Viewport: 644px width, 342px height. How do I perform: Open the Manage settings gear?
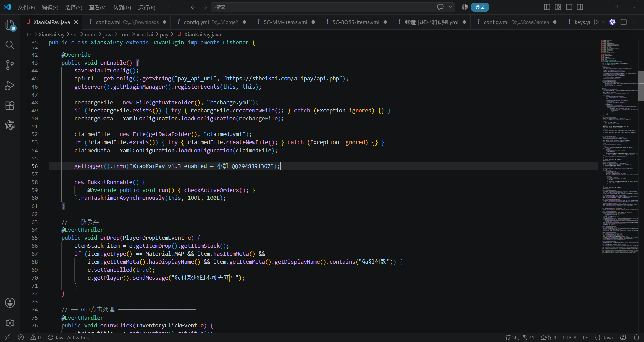pyautogui.click(x=10, y=323)
